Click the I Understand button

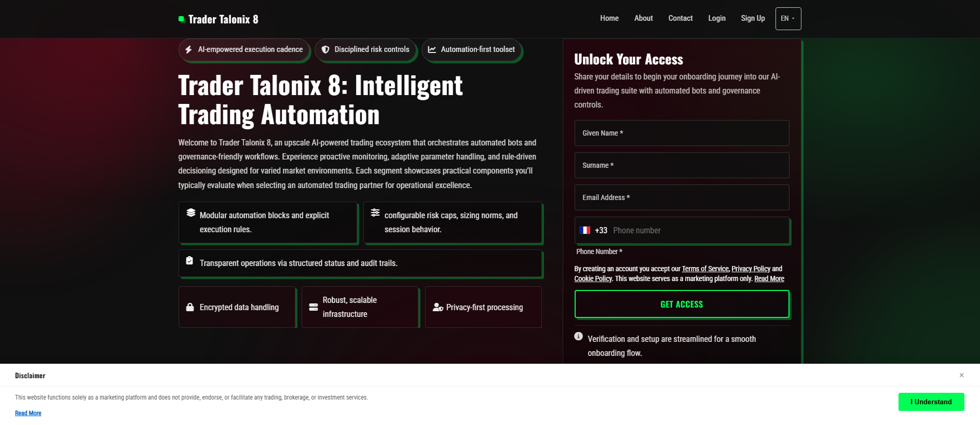pyautogui.click(x=931, y=402)
